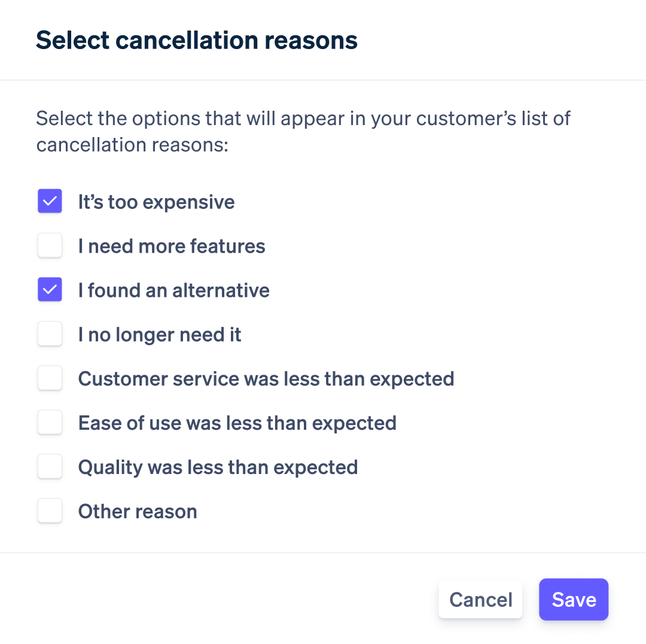Uncheck the "It's too expensive" checkbox

50,202
